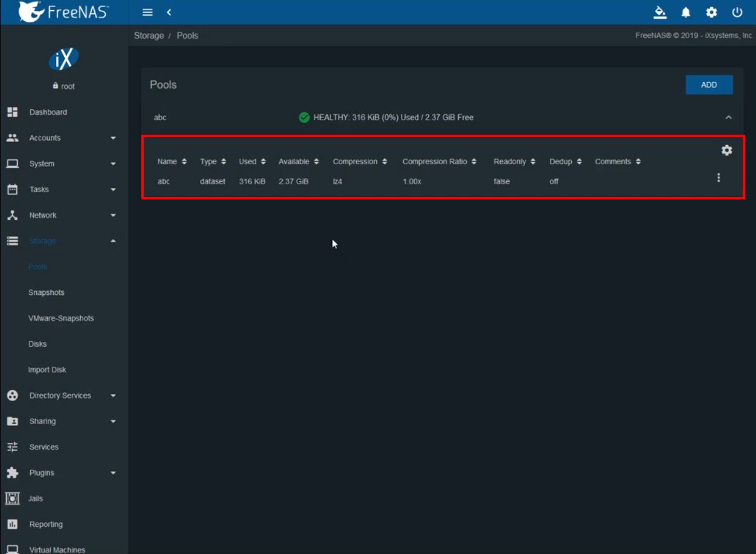Collapse the sidebar with the left chevron

169,12
